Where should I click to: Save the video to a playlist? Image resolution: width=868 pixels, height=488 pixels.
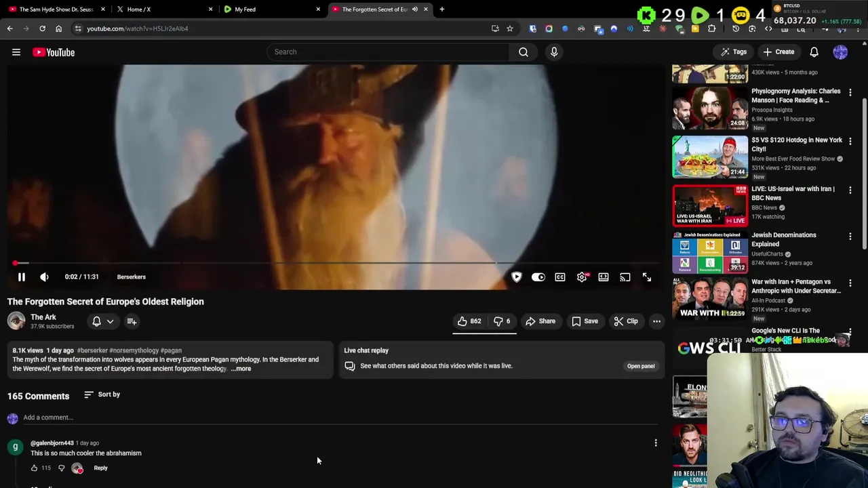585,321
